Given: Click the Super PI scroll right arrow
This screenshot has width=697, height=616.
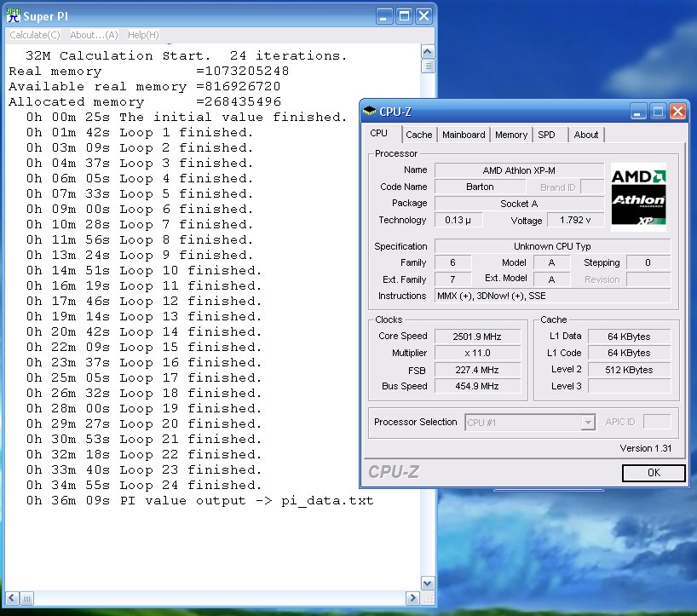Looking at the screenshot, I should 413,598.
